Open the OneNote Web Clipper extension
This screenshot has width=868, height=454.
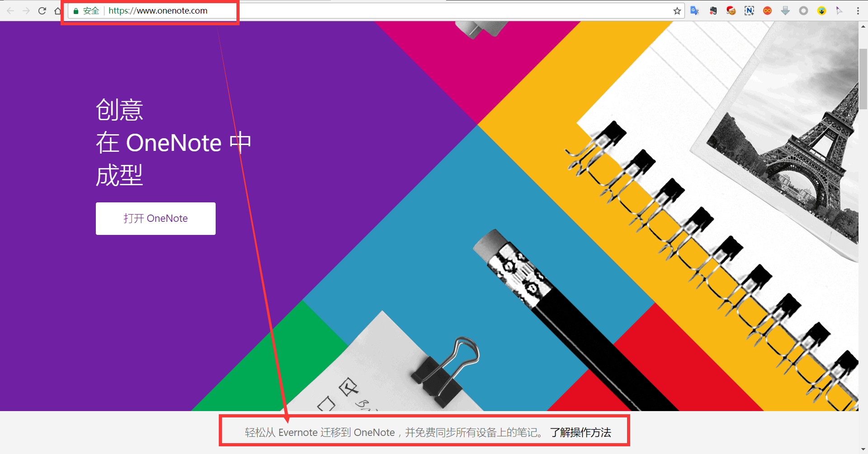coord(749,11)
